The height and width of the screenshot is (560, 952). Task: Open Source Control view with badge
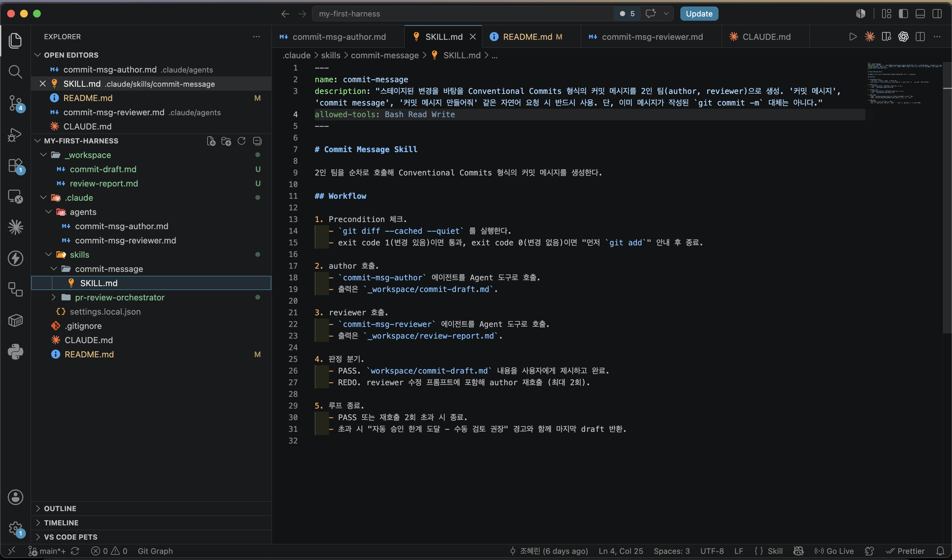coord(15,103)
